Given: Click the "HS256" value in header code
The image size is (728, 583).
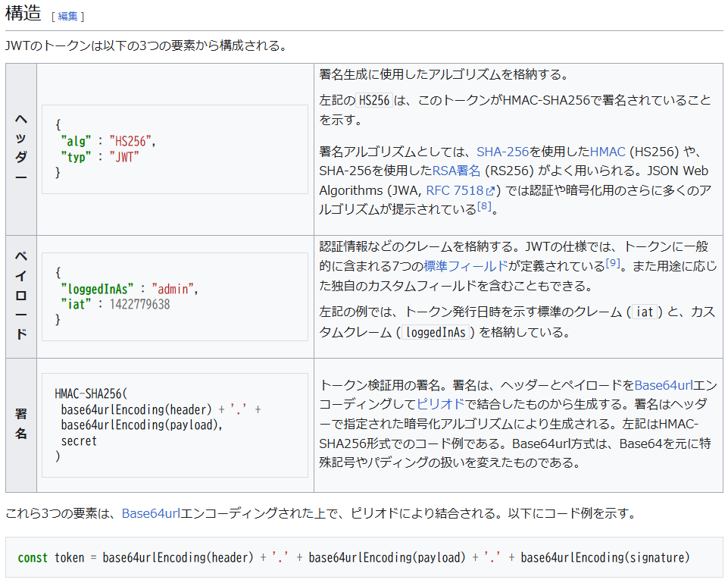Looking at the screenshot, I should coord(130,141).
